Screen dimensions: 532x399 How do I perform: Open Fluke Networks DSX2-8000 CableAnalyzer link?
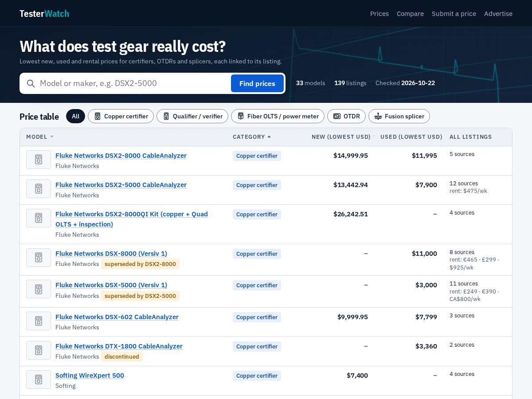[x=121, y=156]
